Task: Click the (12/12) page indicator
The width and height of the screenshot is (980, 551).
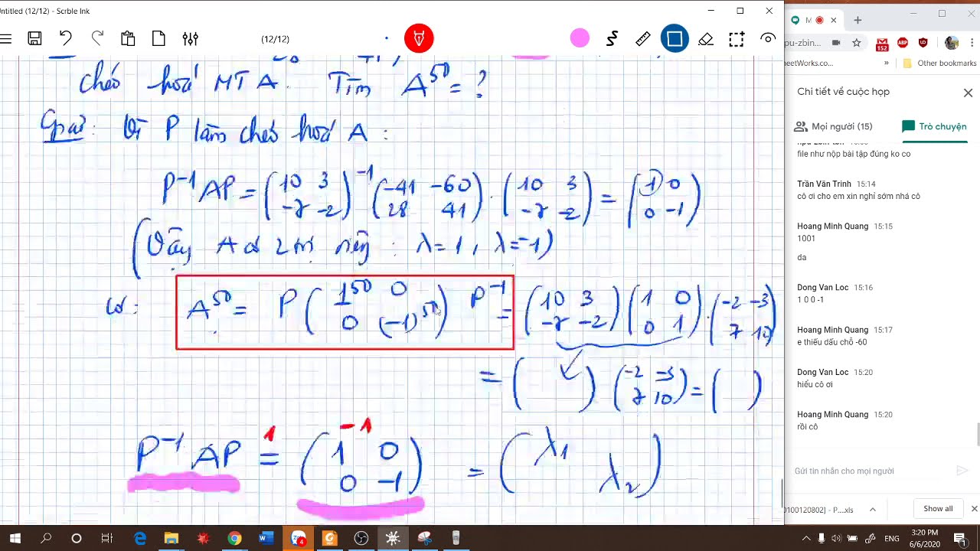Action: [x=275, y=39]
